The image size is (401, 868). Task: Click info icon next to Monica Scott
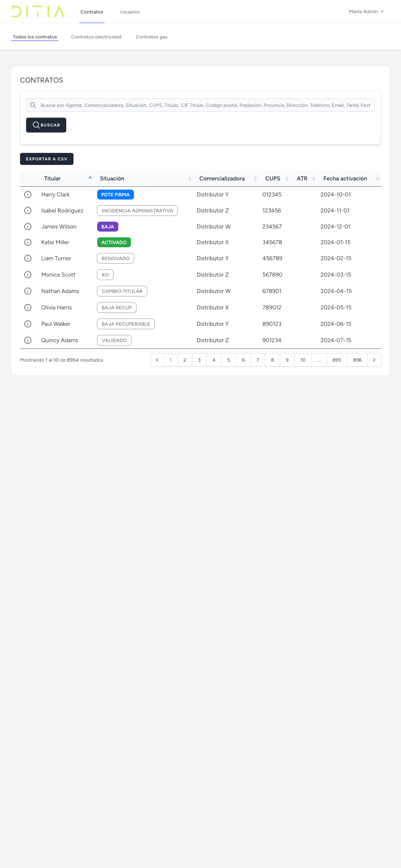[28, 275]
